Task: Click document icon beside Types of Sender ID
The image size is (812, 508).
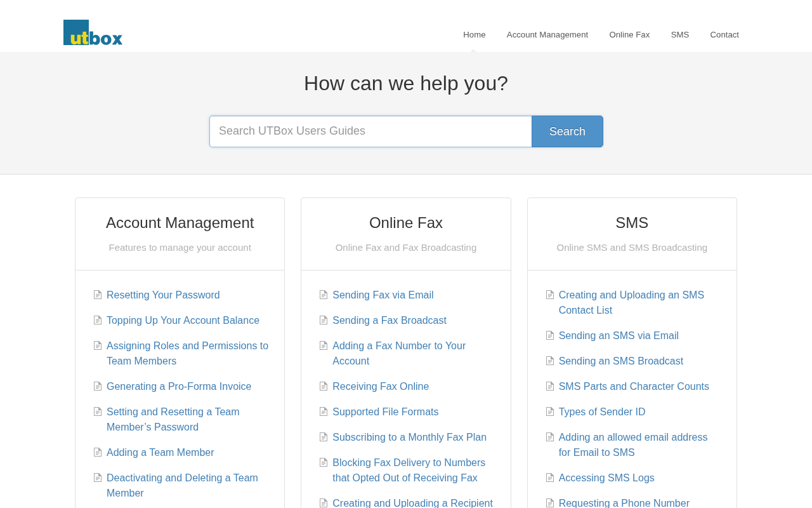Action: [550, 411]
